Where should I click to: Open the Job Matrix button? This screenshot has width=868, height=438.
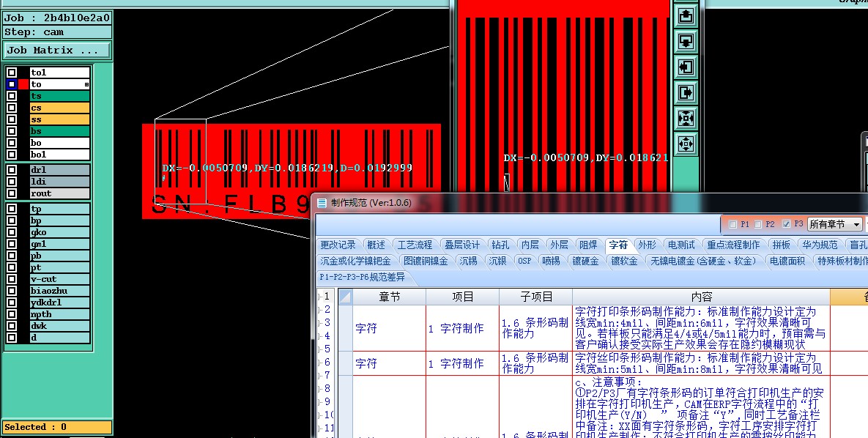[56, 51]
